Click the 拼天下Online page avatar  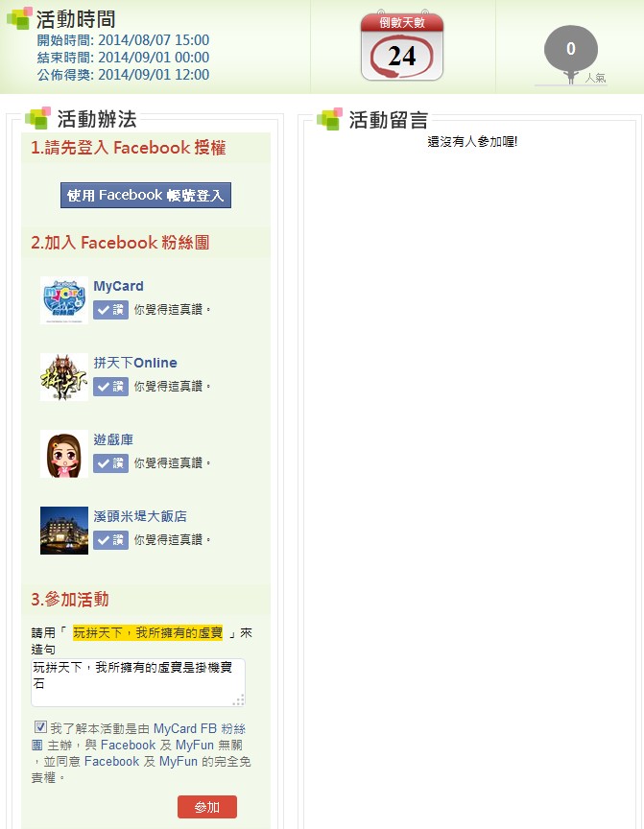tap(64, 377)
